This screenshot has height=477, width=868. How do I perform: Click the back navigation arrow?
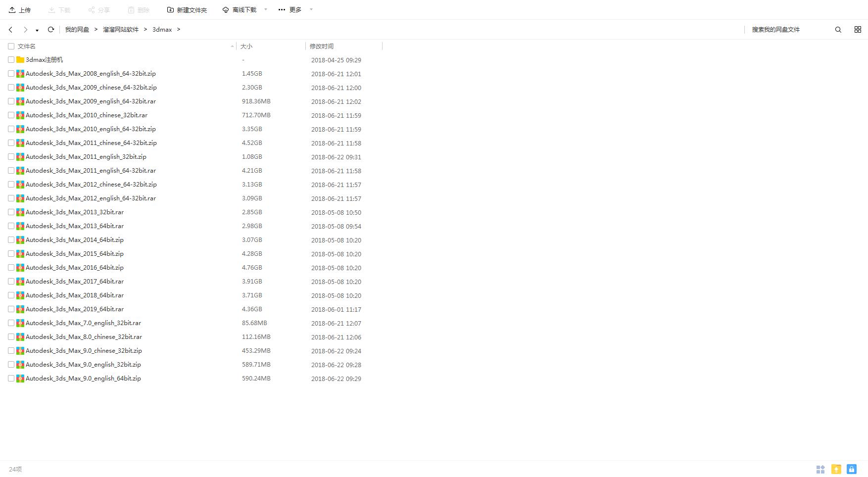(x=10, y=30)
